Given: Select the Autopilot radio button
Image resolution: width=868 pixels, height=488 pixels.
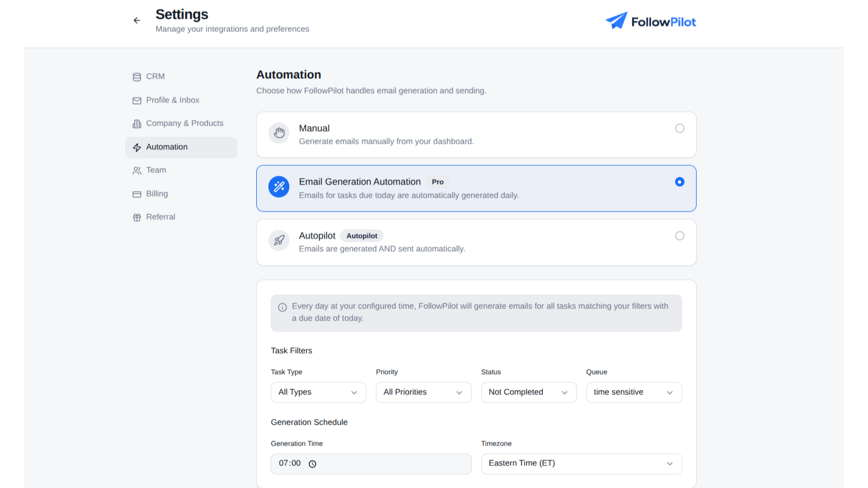Looking at the screenshot, I should pyautogui.click(x=680, y=236).
